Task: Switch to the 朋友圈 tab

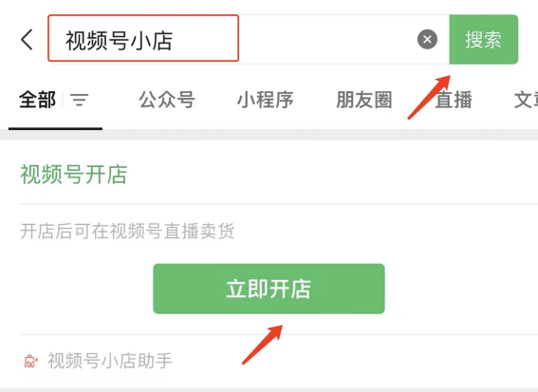Action: (x=364, y=100)
